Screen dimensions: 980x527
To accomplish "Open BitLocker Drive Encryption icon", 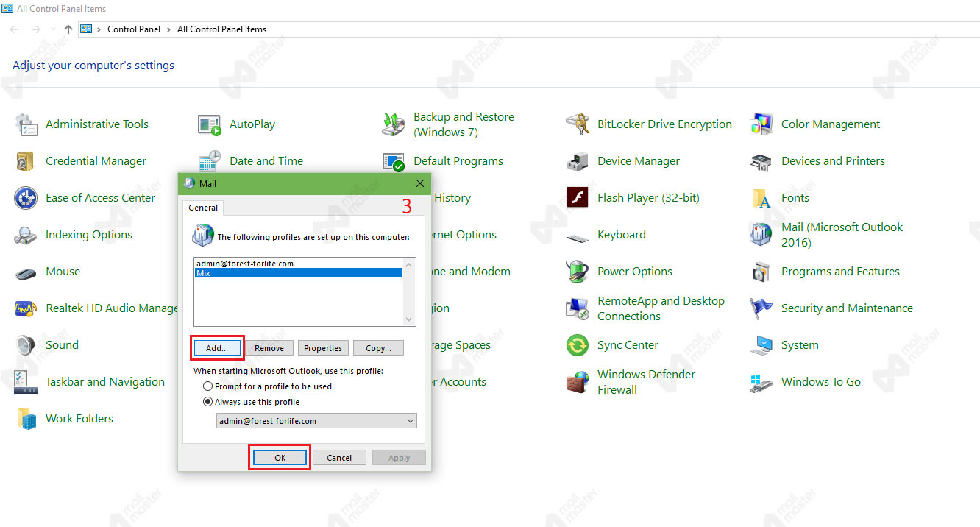I will [x=578, y=124].
